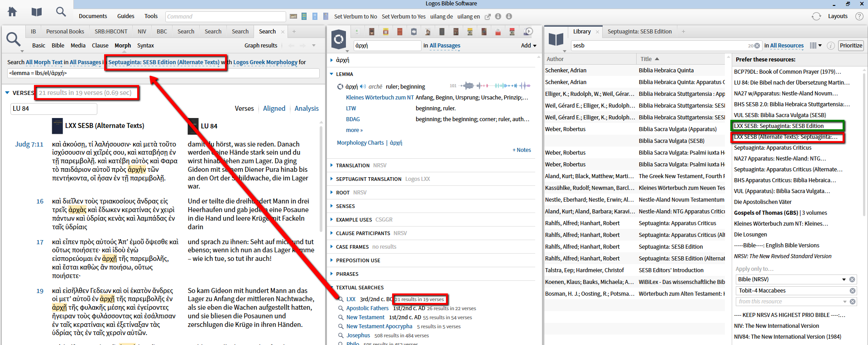Click the Josephus search magnifier icon
The image size is (868, 345).
(340, 336)
